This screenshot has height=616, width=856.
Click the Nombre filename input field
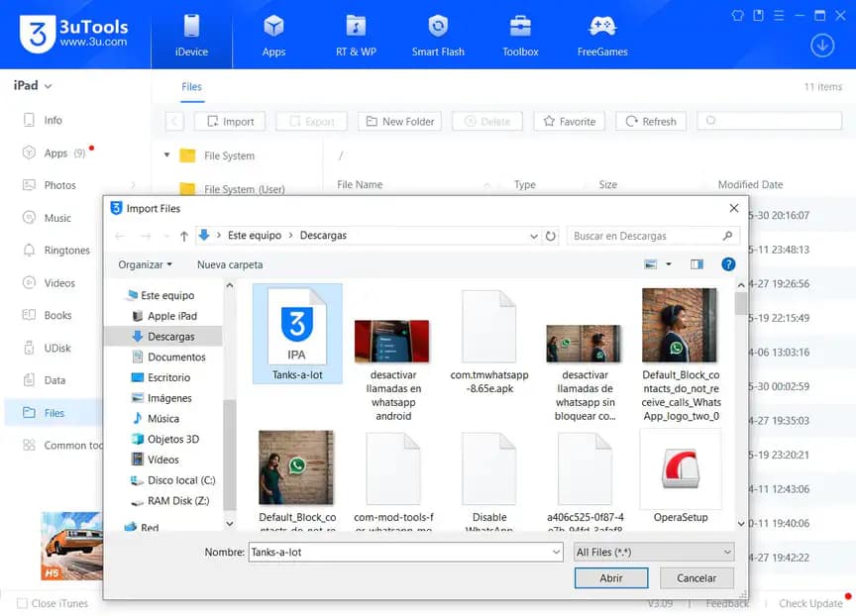pos(404,550)
